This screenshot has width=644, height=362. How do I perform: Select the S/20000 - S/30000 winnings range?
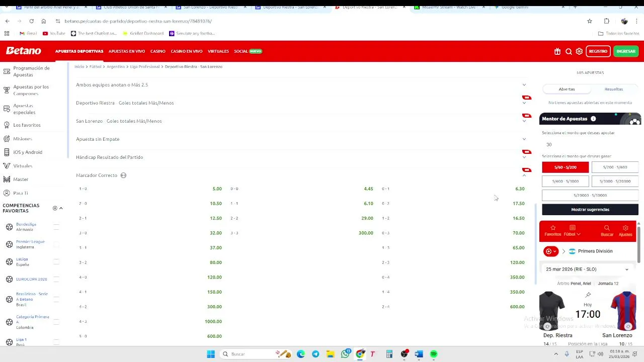590,196
